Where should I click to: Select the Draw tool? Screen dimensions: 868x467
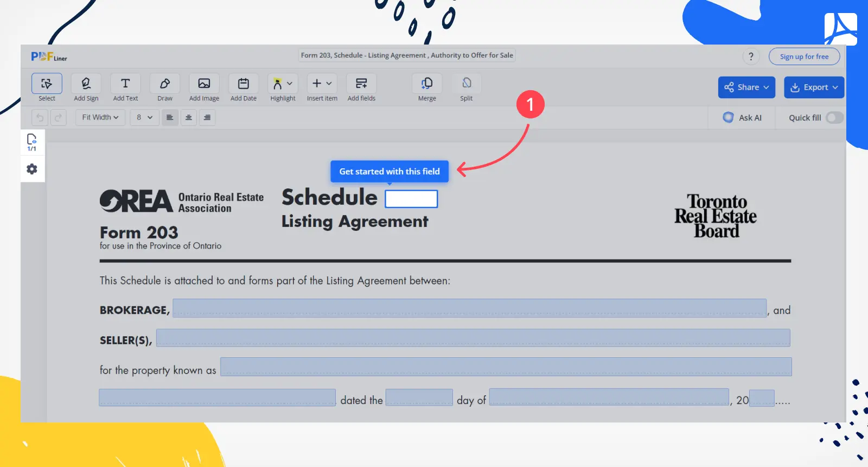tap(165, 84)
